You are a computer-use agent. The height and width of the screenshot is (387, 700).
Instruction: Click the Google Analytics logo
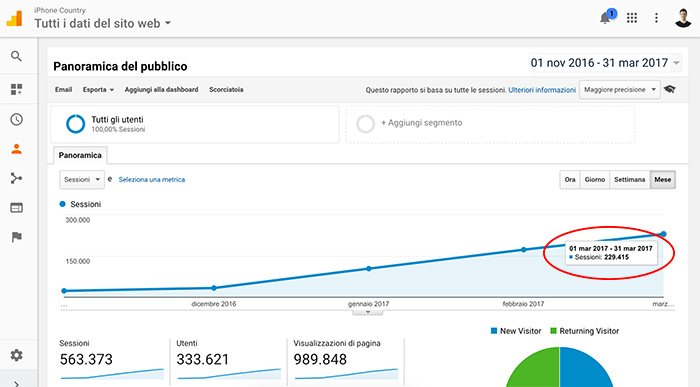14,18
